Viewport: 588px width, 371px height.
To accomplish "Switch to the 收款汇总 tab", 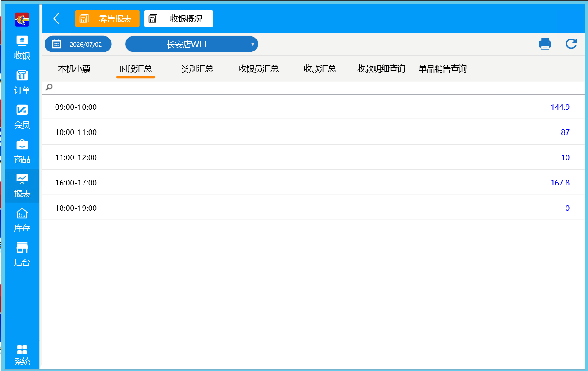I will (x=320, y=69).
